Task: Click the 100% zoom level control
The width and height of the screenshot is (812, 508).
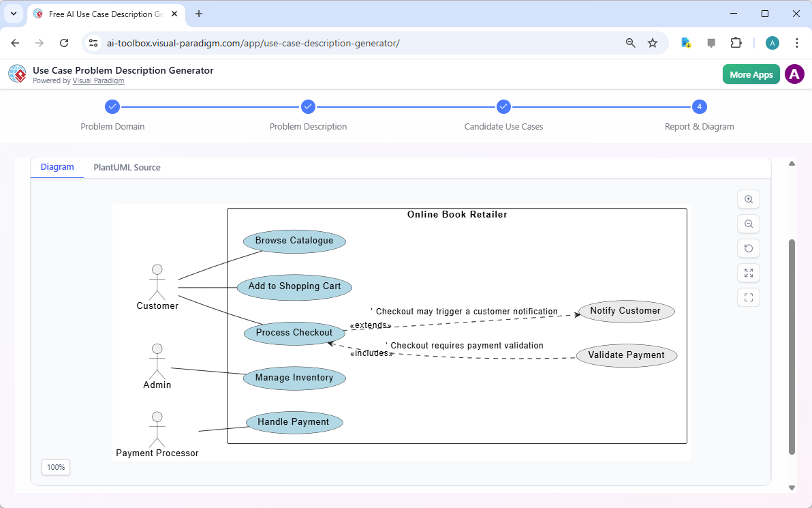Action: [x=55, y=467]
